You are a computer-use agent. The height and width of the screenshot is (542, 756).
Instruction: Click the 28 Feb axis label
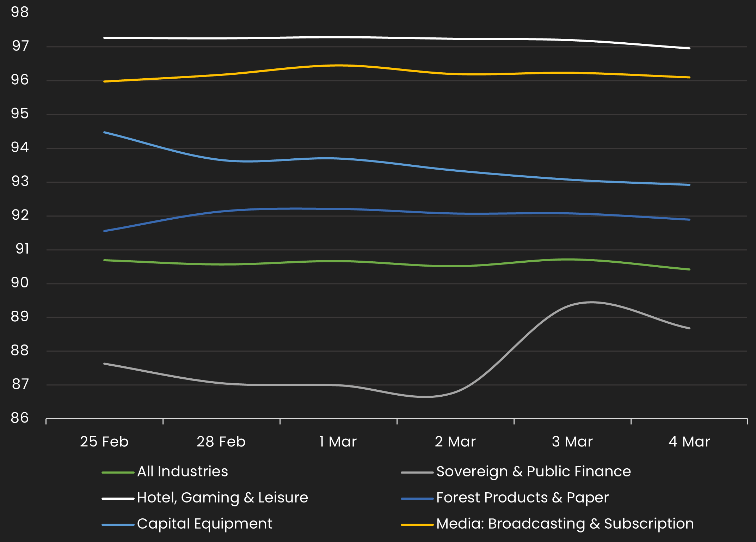[221, 442]
